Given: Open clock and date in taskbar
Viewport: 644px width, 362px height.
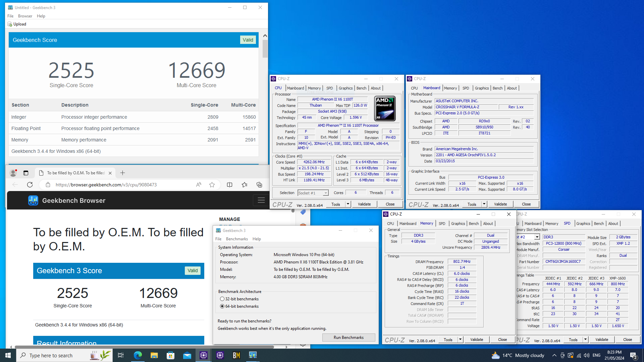Looking at the screenshot, I should pos(614,355).
